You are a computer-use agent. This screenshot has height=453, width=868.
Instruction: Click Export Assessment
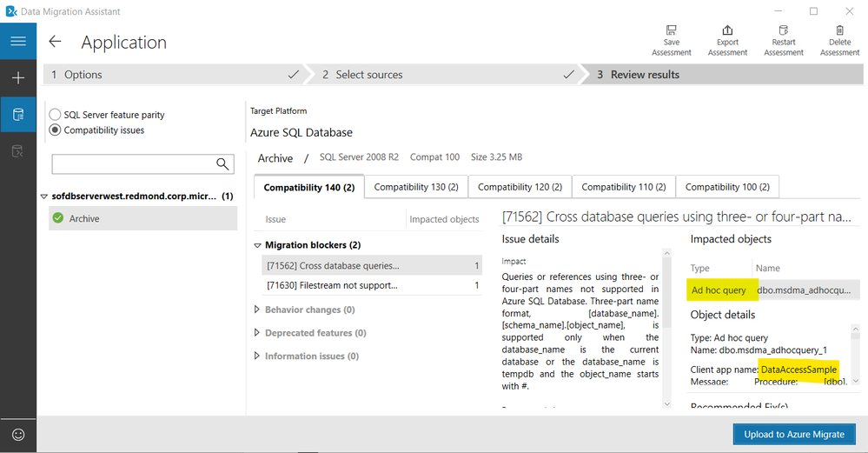(x=727, y=40)
